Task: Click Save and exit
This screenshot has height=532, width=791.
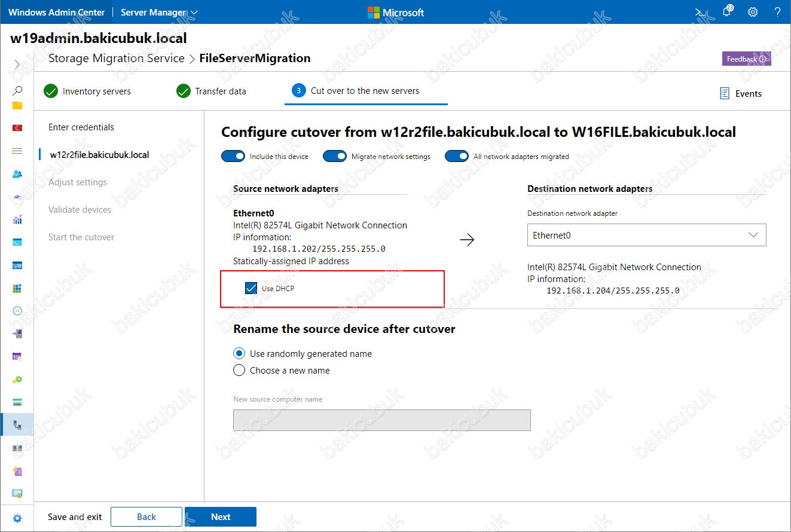Action: click(75, 517)
